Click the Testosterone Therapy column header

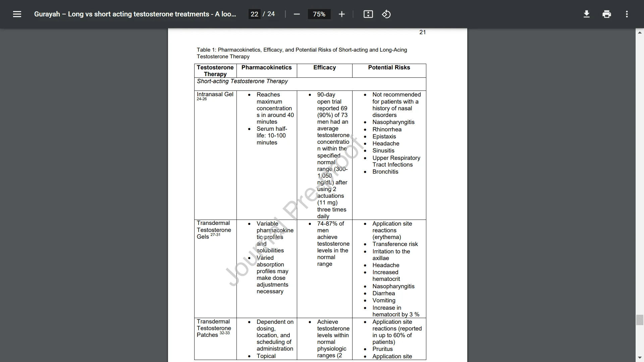pos(215,71)
